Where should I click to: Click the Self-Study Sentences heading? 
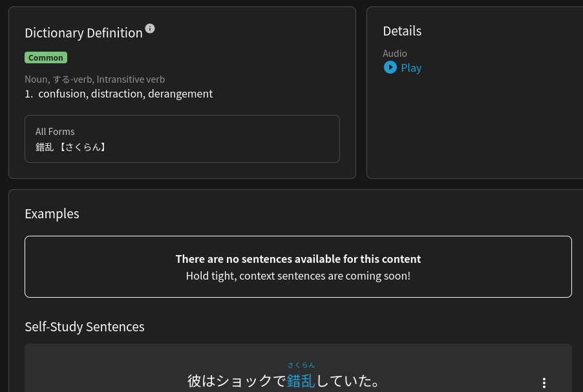tap(85, 327)
